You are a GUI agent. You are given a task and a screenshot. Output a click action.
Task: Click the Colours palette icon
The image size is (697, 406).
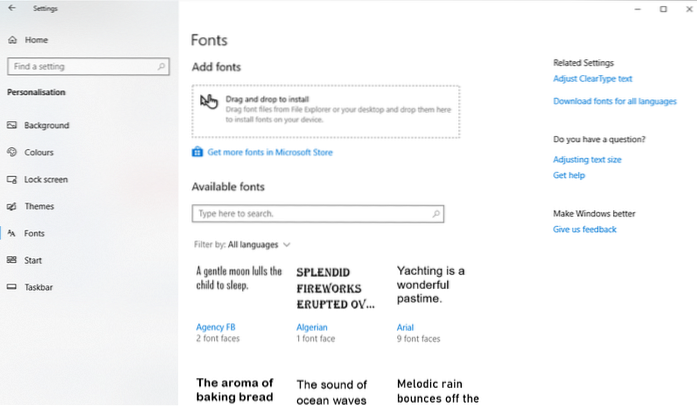tap(12, 153)
